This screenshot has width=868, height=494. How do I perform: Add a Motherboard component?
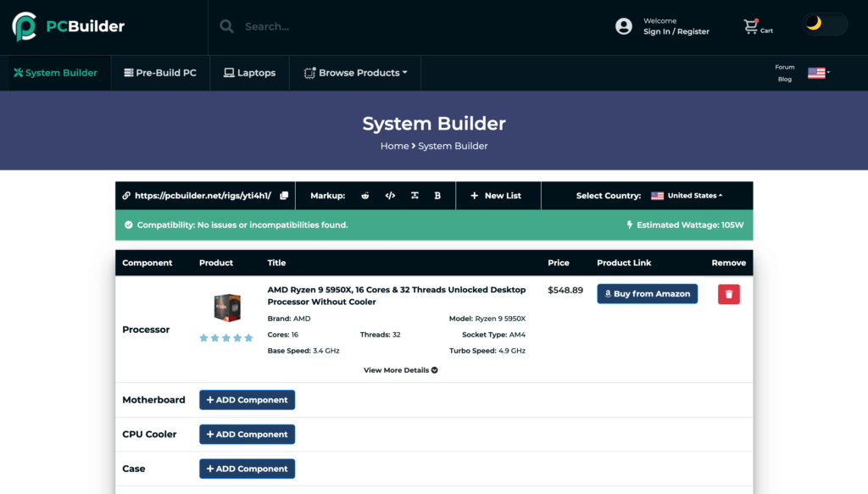247,399
